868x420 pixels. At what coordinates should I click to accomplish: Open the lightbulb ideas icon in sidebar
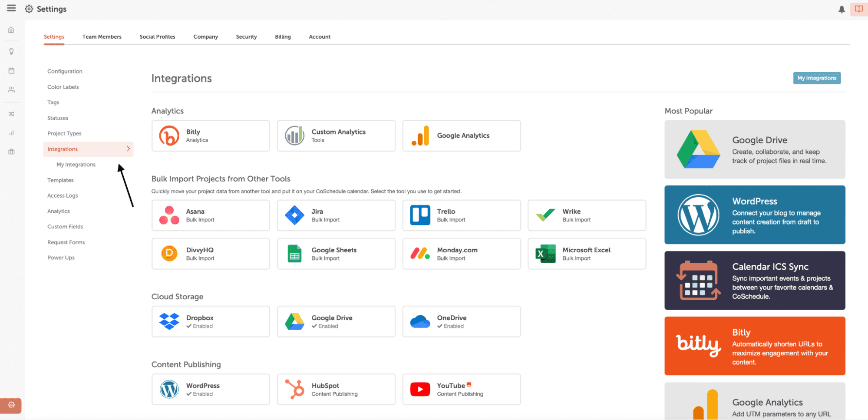point(11,51)
